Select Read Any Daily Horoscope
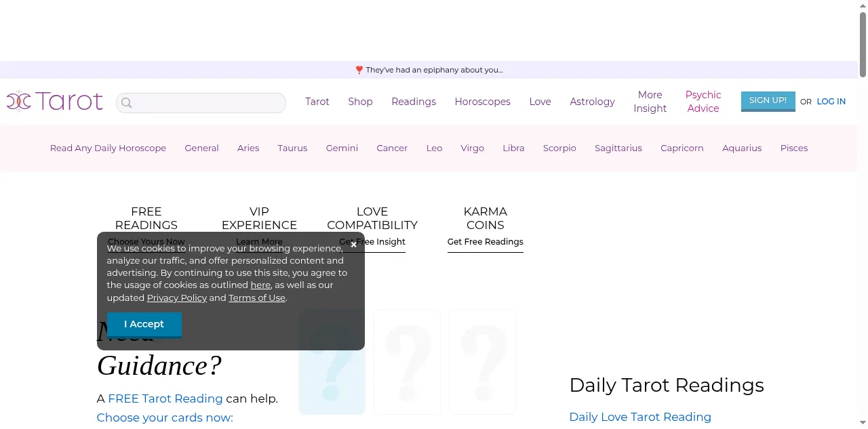This screenshot has width=868, height=429. [x=108, y=148]
